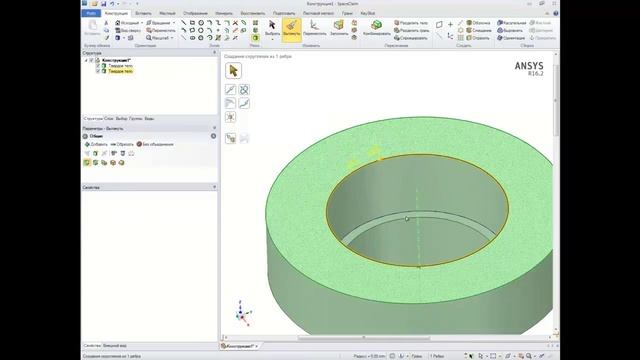This screenshot has height=360, width=640.
Task: Click the Direction tool guide in viewport
Action: (230, 89)
